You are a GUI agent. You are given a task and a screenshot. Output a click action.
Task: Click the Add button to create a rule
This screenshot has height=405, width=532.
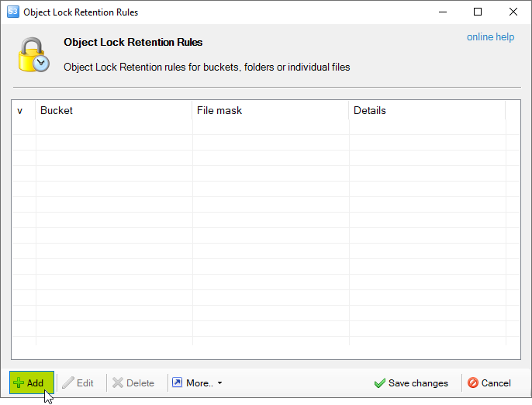pos(32,382)
